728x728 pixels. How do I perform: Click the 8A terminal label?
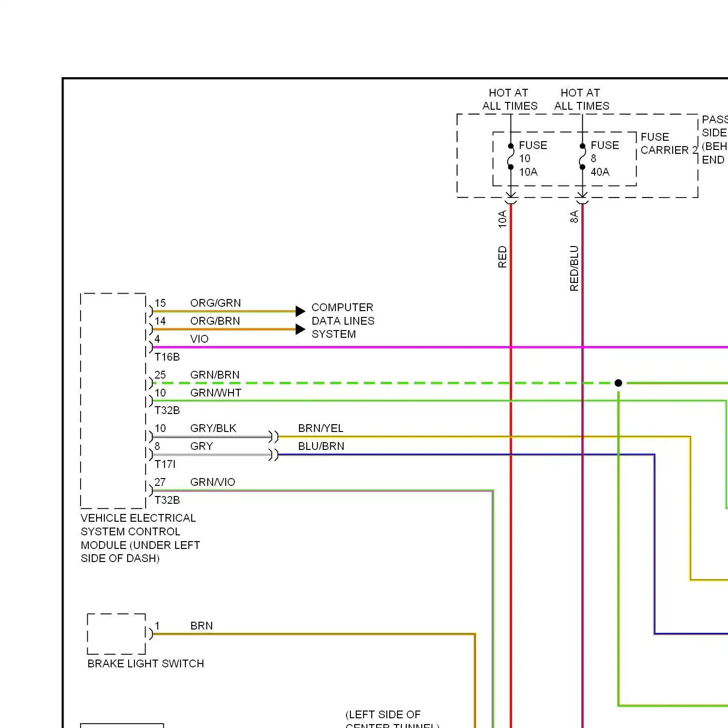tap(574, 216)
